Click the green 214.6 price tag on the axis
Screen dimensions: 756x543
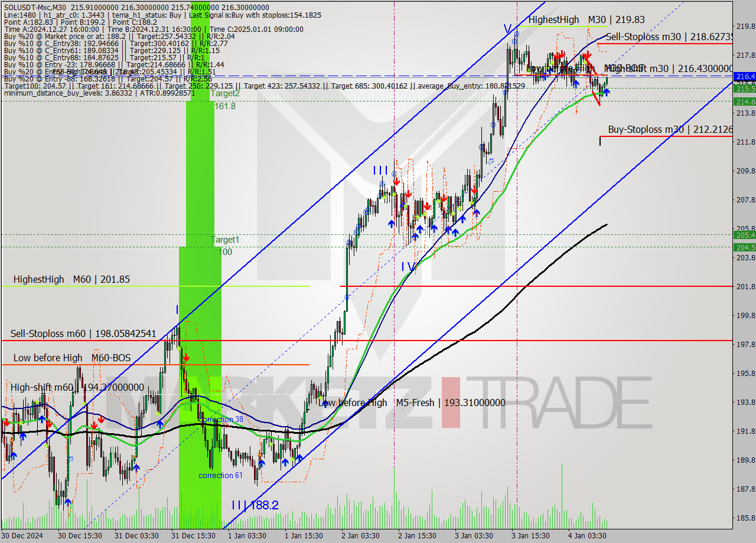(744, 102)
